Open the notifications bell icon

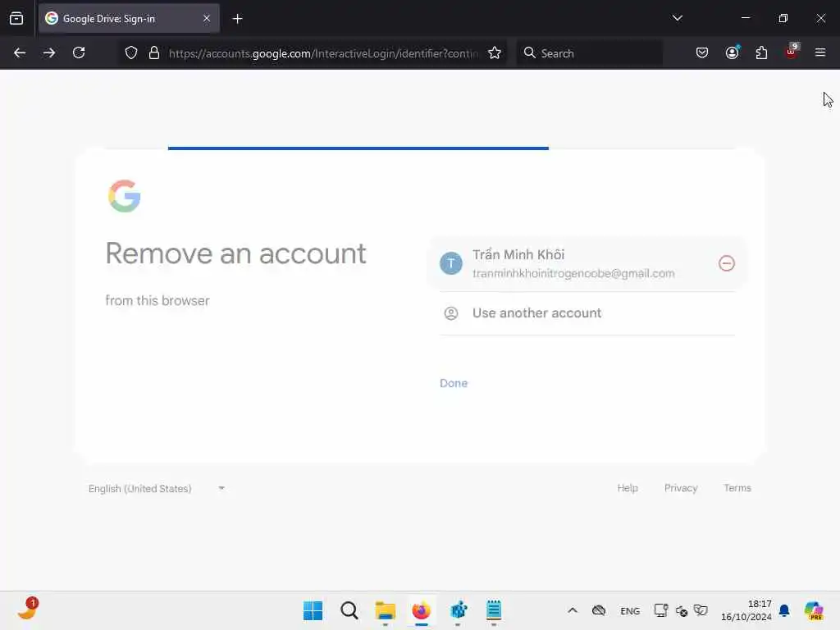(784, 610)
